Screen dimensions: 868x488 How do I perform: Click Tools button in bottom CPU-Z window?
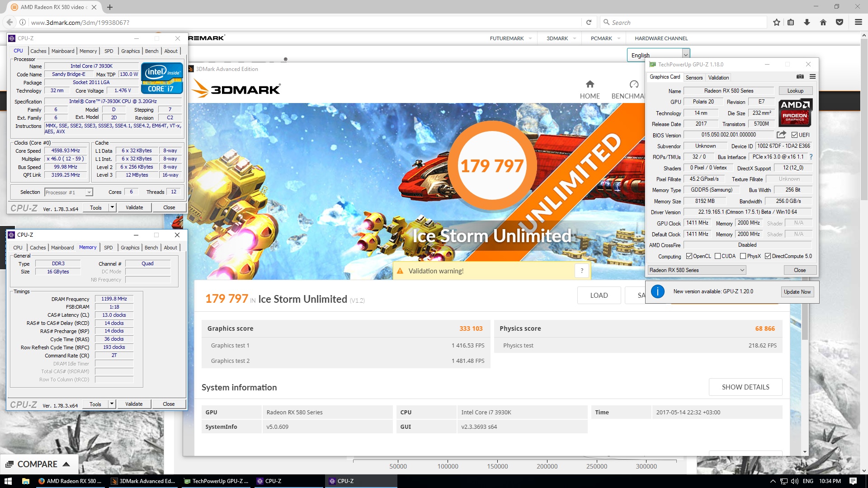tap(95, 404)
